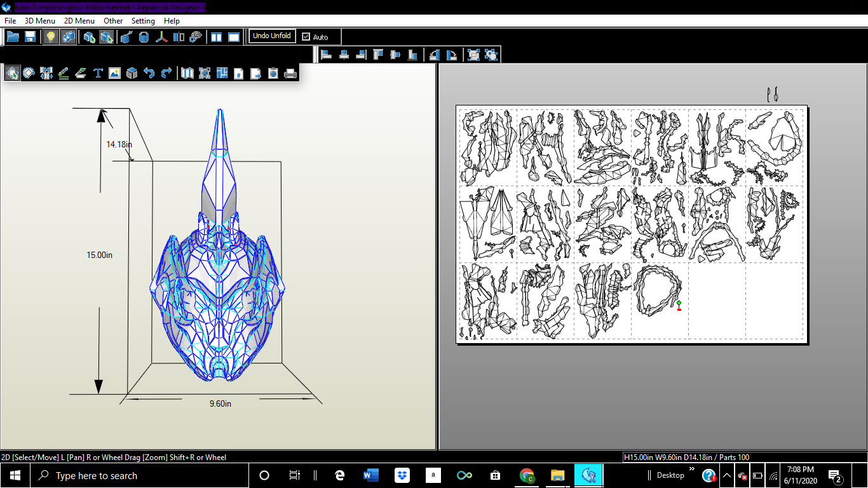
Task: Print the pattern using printer icon
Action: pos(290,73)
